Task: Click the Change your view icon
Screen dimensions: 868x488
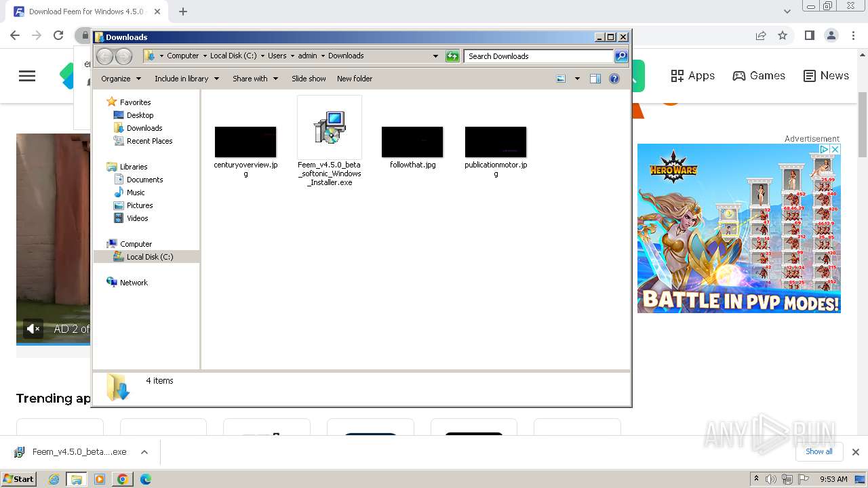Action: coord(561,79)
